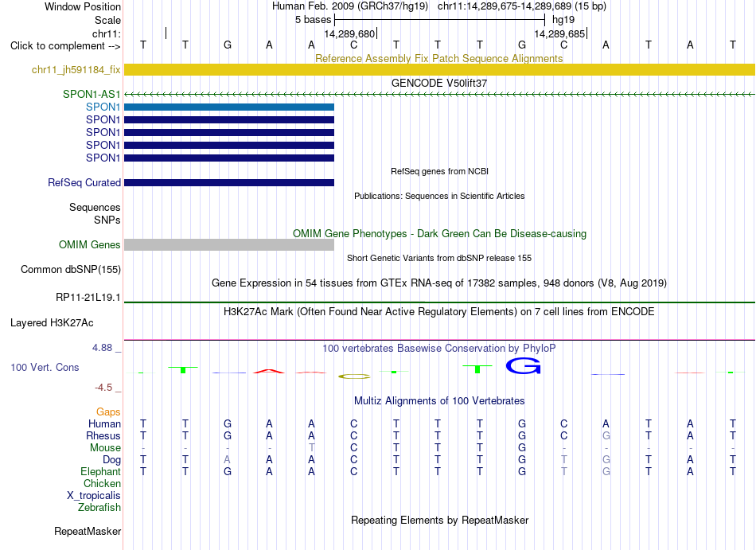
Task: Open 'Short Genetic Variants from dbSNP release 155'
Action: (439, 258)
